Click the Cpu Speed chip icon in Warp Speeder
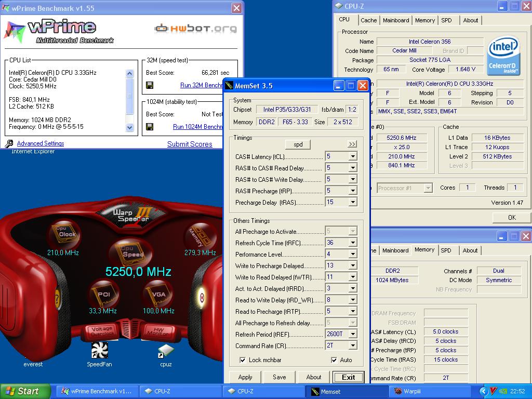Viewport: 532px width, 399px height. 131,253
